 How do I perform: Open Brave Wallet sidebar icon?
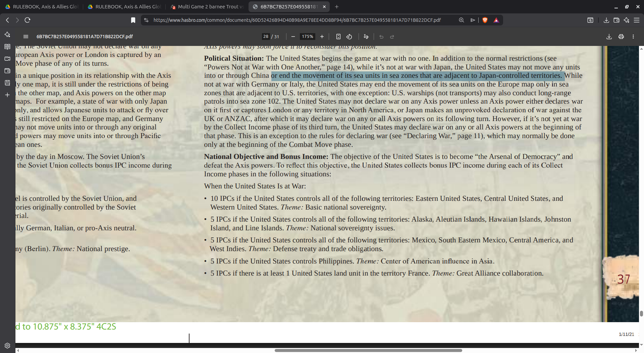click(x=7, y=71)
